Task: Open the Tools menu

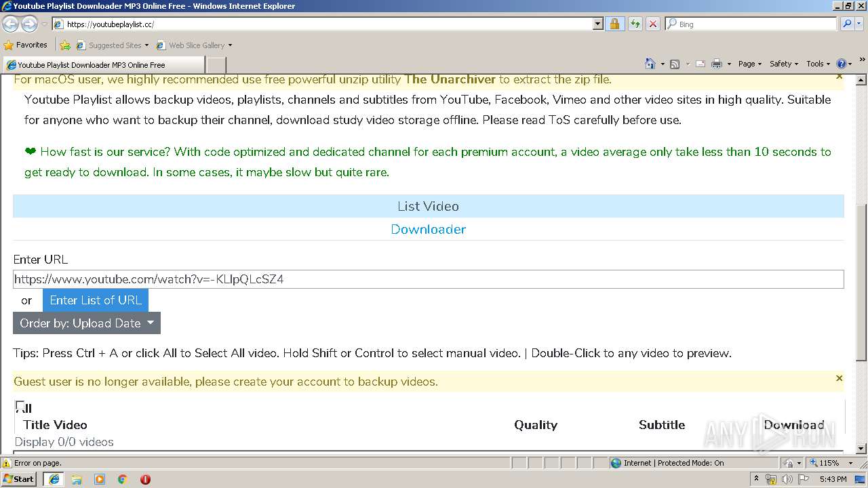Action: (818, 64)
